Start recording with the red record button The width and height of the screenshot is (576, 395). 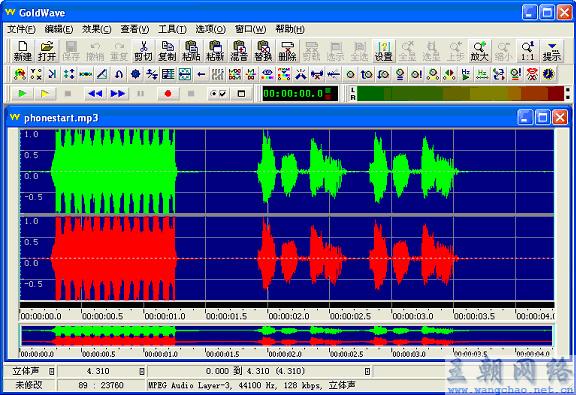[x=168, y=94]
